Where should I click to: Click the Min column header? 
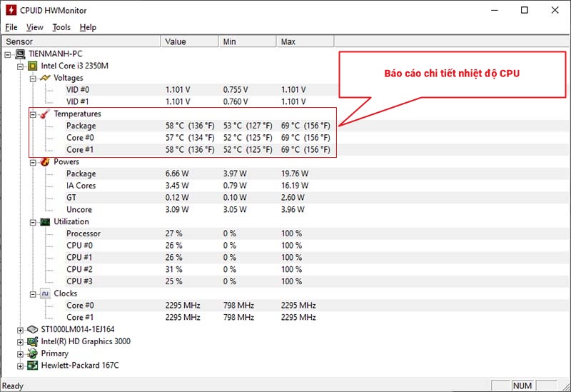point(247,41)
